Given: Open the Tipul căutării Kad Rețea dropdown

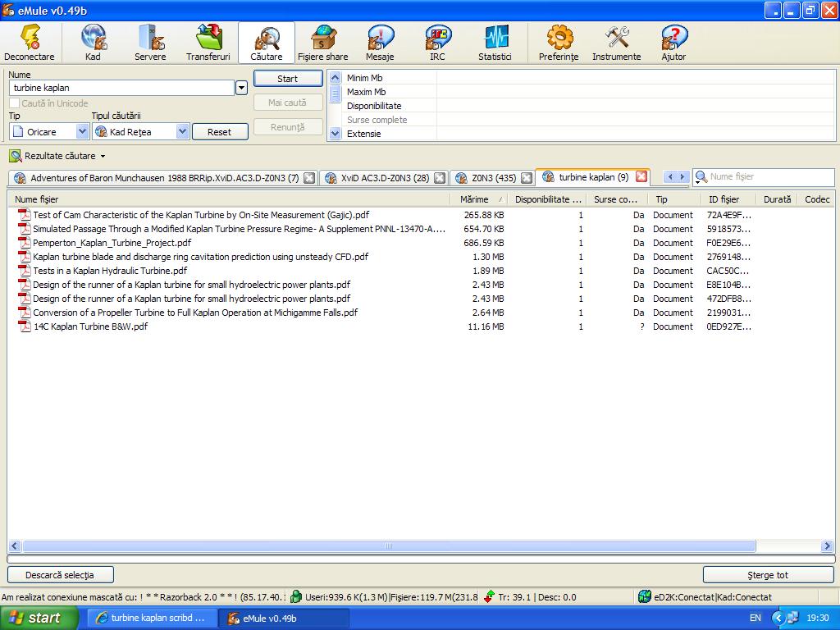Looking at the screenshot, I should [183, 131].
